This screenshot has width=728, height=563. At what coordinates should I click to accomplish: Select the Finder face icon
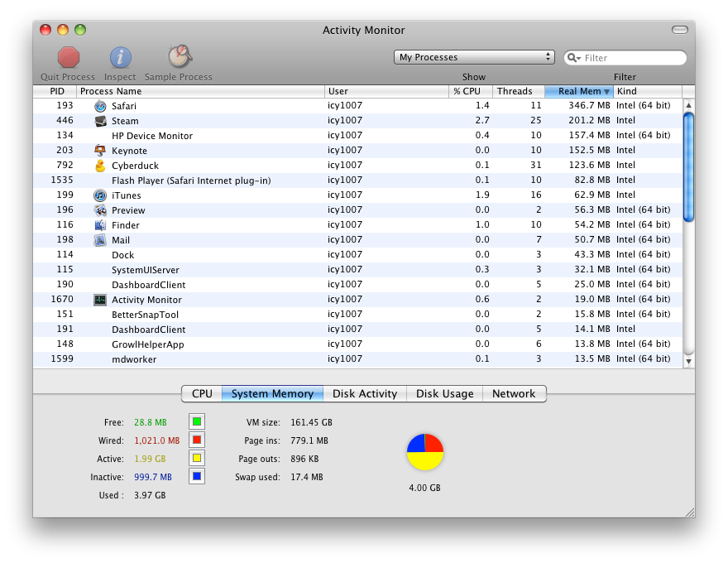pyautogui.click(x=100, y=225)
